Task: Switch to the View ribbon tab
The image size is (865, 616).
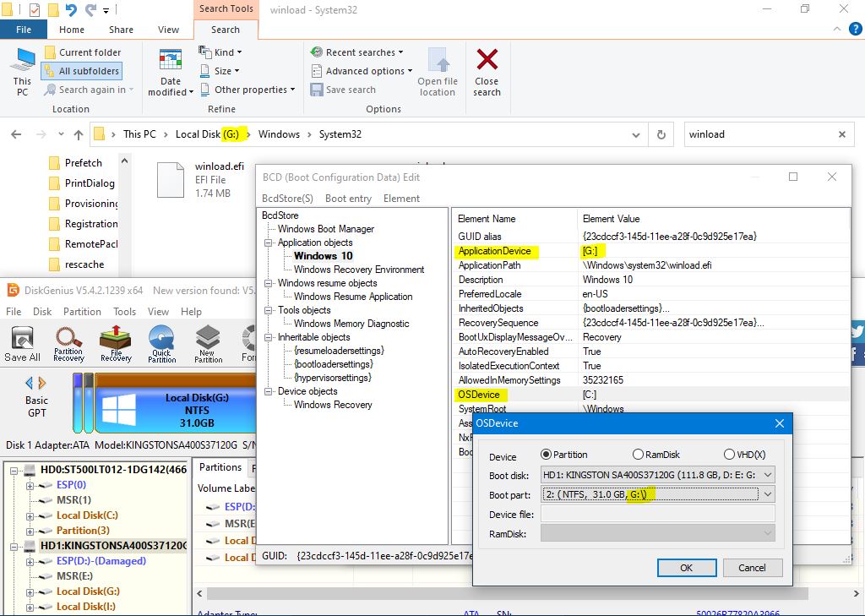Action: click(168, 30)
